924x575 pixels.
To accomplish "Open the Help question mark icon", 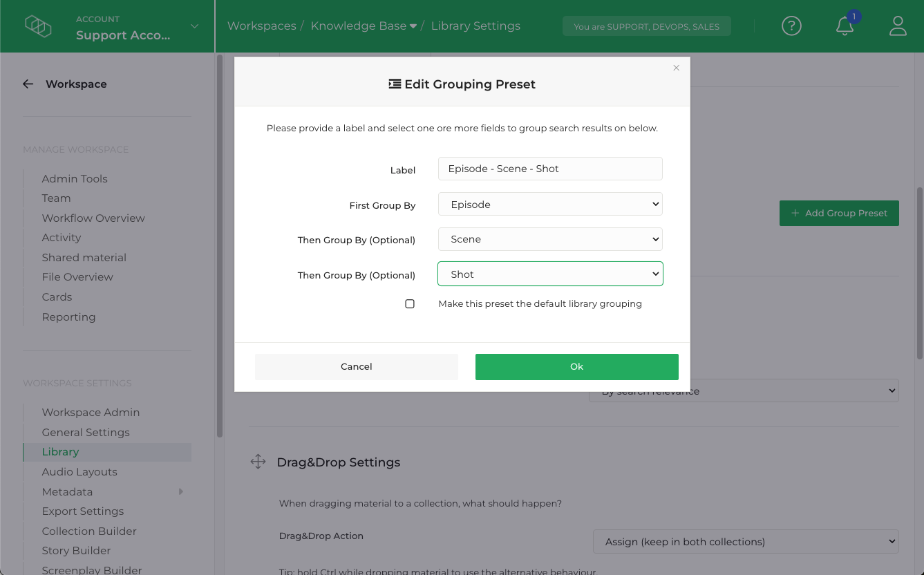I will coord(791,26).
